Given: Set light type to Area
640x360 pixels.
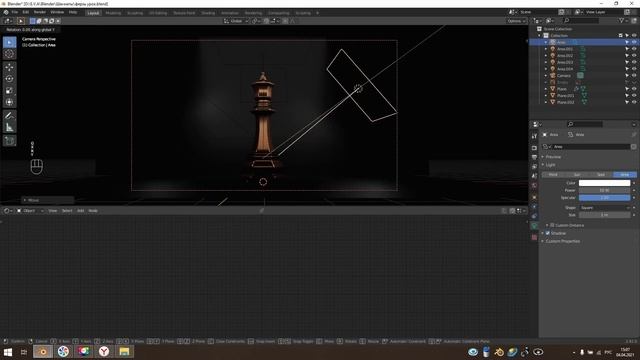Looking at the screenshot, I should tap(625, 175).
